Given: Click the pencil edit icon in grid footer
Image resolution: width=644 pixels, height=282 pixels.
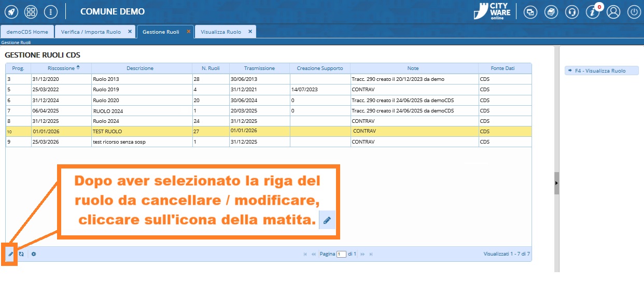Looking at the screenshot, I should [x=10, y=254].
